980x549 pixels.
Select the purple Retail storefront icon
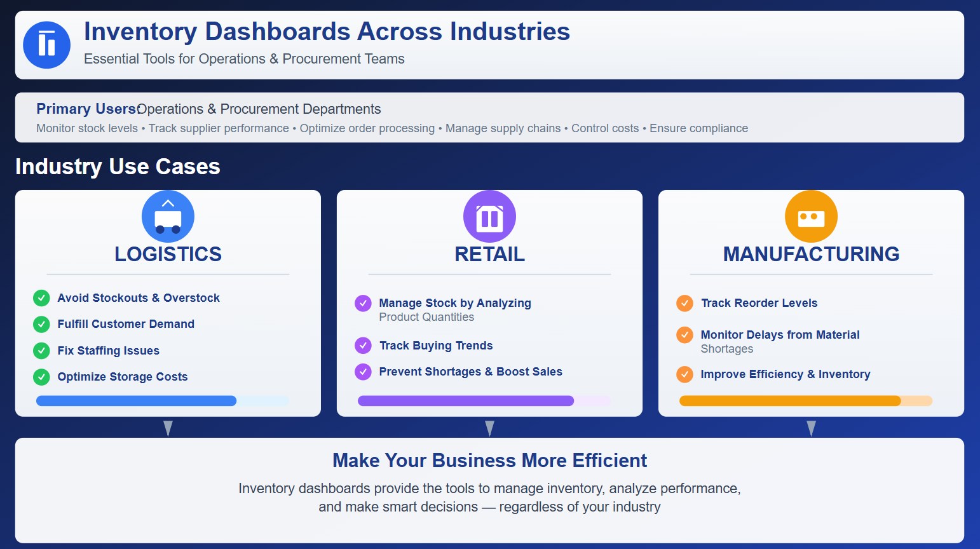(x=489, y=216)
